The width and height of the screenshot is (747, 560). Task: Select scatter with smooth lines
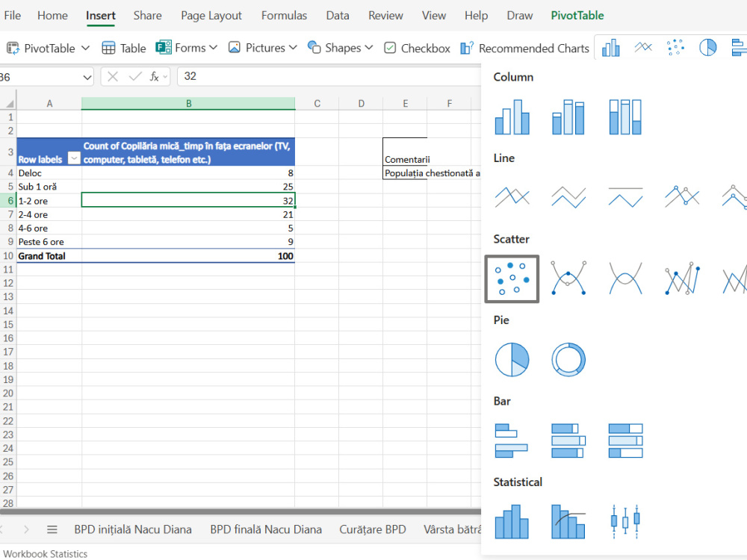(625, 278)
